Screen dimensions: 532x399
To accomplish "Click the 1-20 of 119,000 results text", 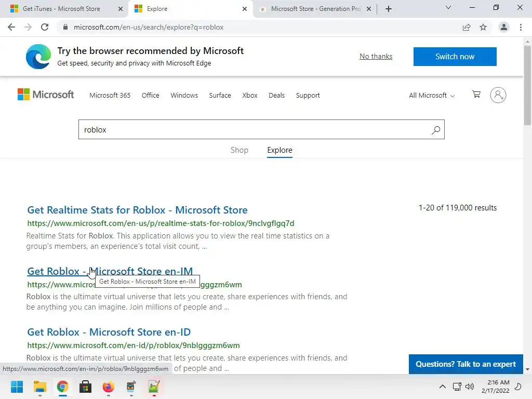I will pos(457,208).
